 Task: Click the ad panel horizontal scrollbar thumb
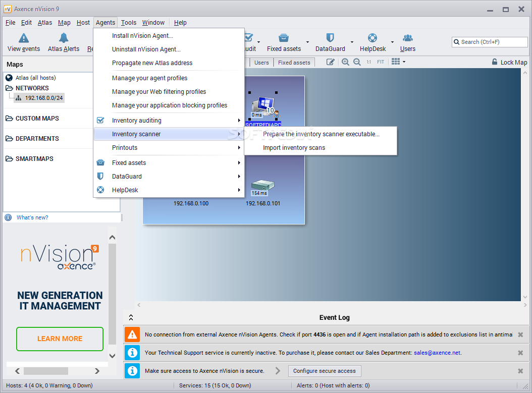[x=46, y=371]
